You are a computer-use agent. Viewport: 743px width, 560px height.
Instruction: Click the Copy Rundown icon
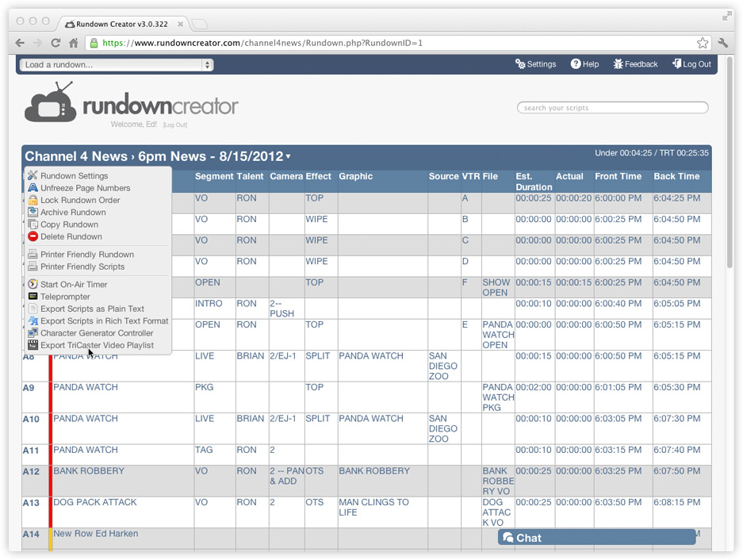[33, 224]
